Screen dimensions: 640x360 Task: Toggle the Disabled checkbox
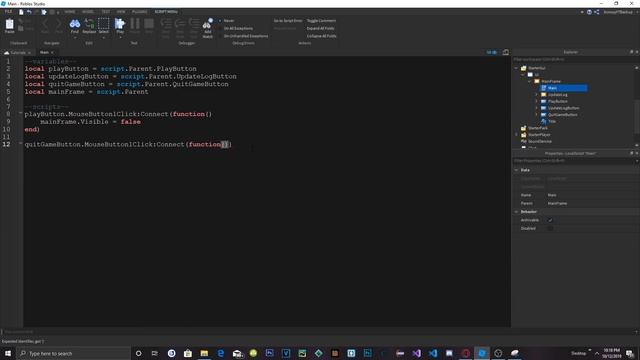click(550, 228)
